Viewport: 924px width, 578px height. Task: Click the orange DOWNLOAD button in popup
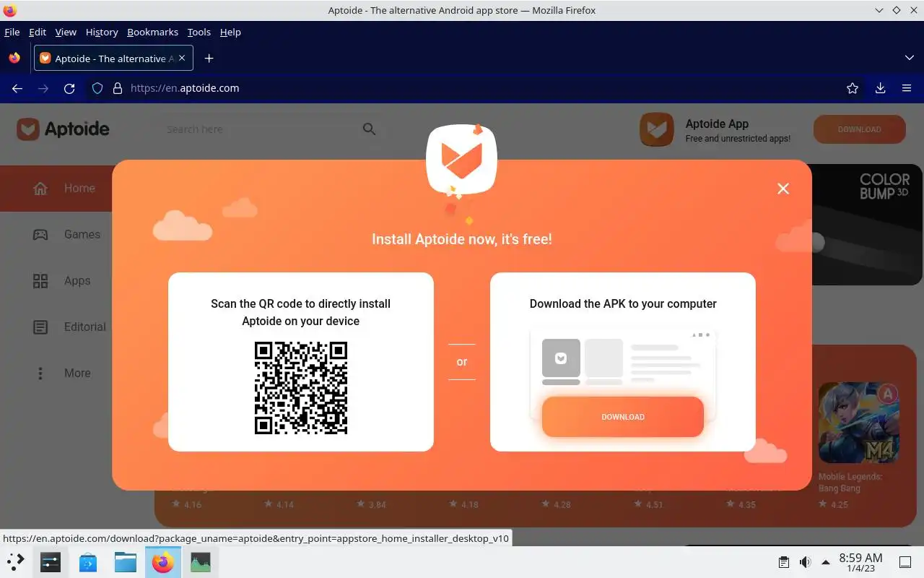[623, 417]
